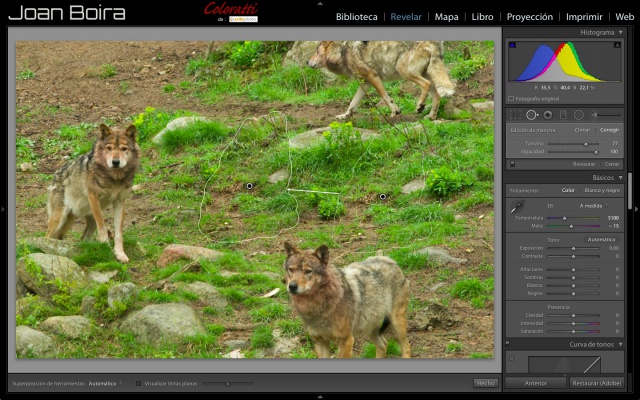Toggle highlight clipping indicator in histogram
This screenshot has width=640, height=400.
click(x=617, y=44)
